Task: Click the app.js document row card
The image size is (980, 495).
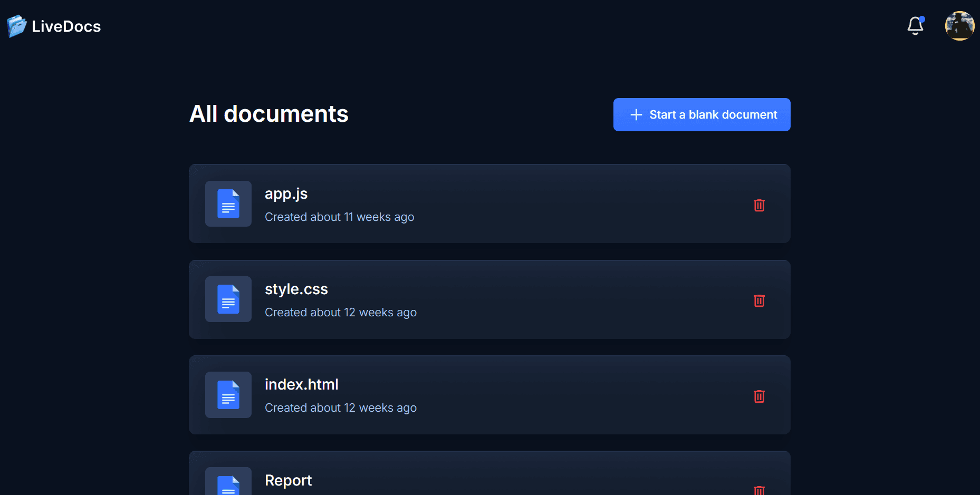Action: pos(489,204)
